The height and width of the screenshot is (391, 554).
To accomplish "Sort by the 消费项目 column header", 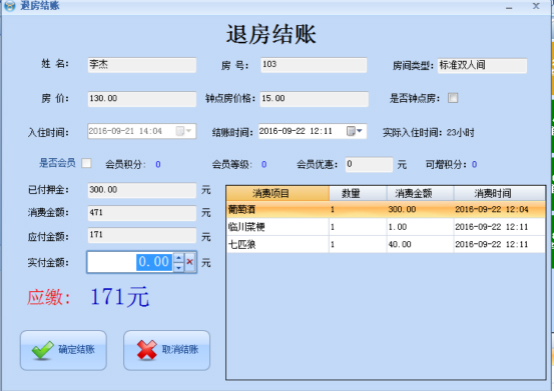I will click(278, 193).
